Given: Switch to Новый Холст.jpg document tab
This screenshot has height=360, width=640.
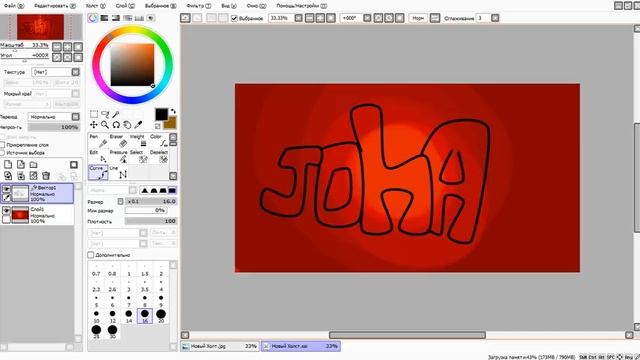Looking at the screenshot, I should (x=220, y=346).
